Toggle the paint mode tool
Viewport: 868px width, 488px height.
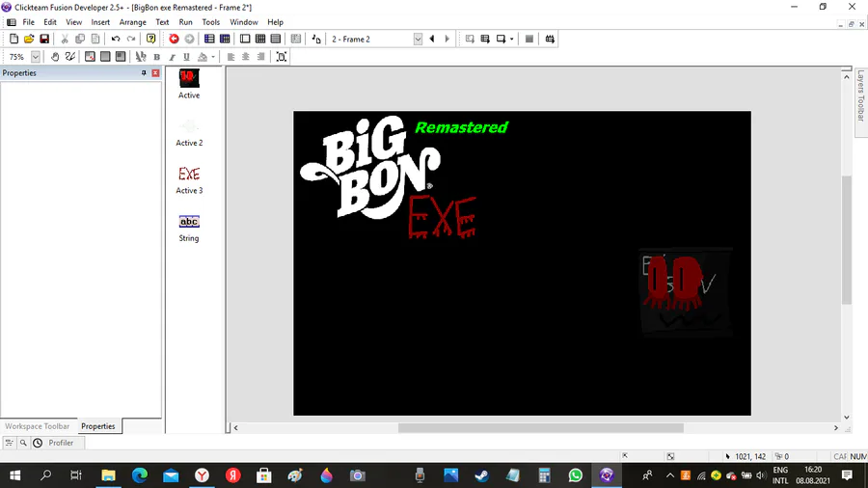pyautogui.click(x=69, y=57)
